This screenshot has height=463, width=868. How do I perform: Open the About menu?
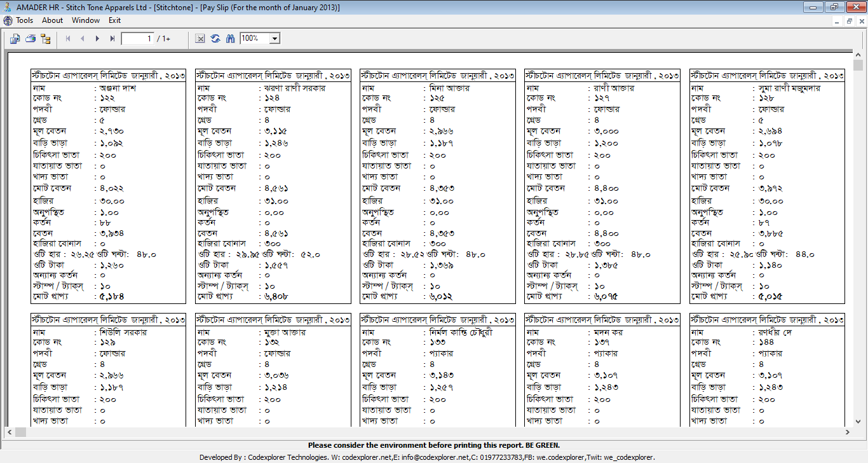pos(53,20)
